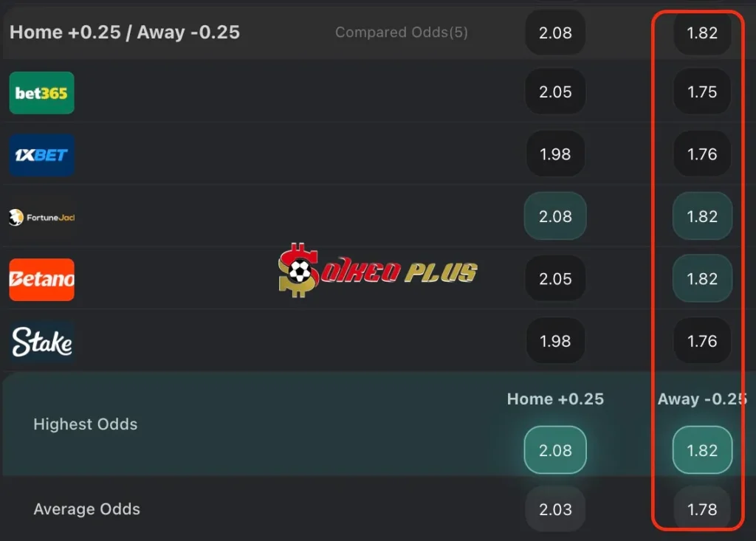Click the highest away odds 1.82 button
756x541 pixels.
pos(702,449)
